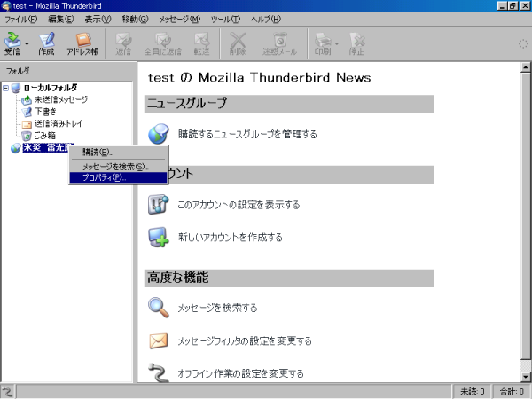Click the 合計: 0 status bar field
The width and height of the screenshot is (532, 399).
click(512, 392)
